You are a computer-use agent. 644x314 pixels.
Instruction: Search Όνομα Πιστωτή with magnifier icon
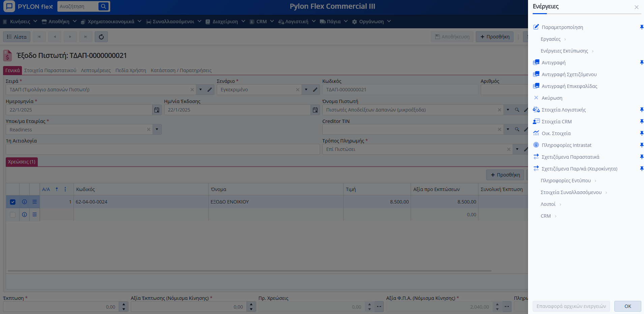coord(517,110)
